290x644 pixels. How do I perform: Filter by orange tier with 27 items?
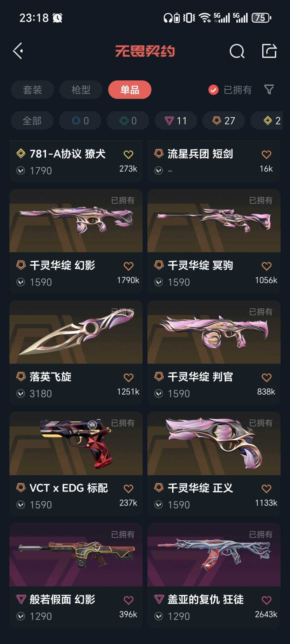[224, 121]
